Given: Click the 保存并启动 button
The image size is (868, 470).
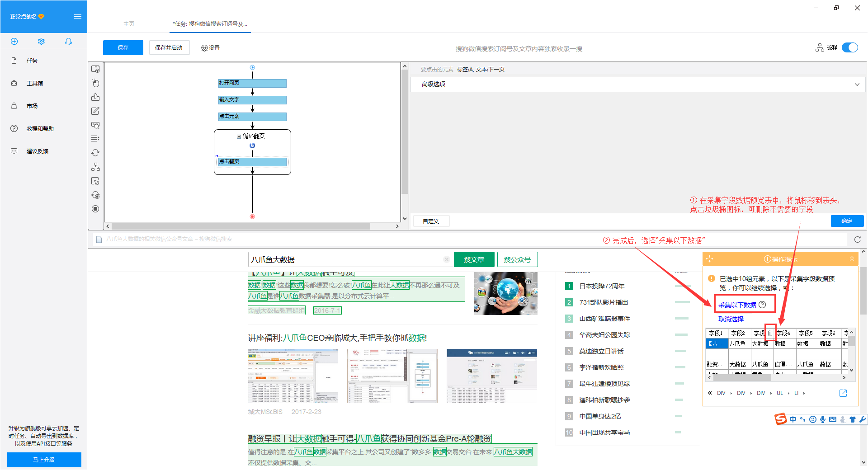Looking at the screenshot, I should (169, 47).
